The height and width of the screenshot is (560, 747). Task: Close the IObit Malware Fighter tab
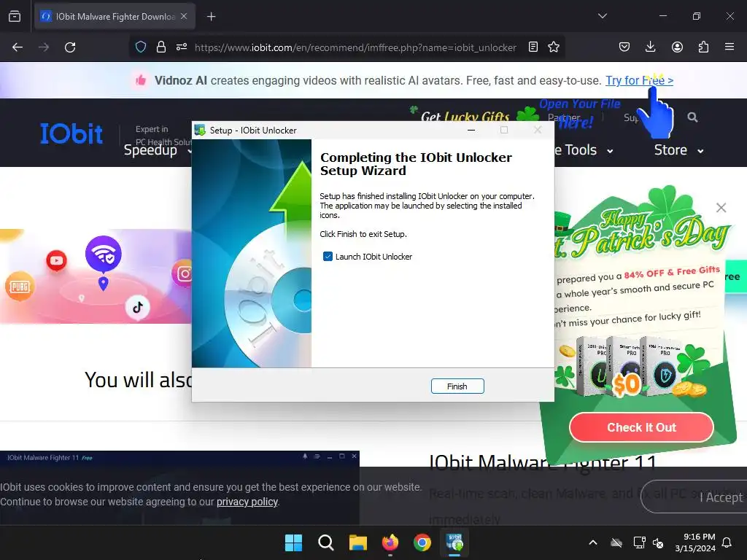184,16
